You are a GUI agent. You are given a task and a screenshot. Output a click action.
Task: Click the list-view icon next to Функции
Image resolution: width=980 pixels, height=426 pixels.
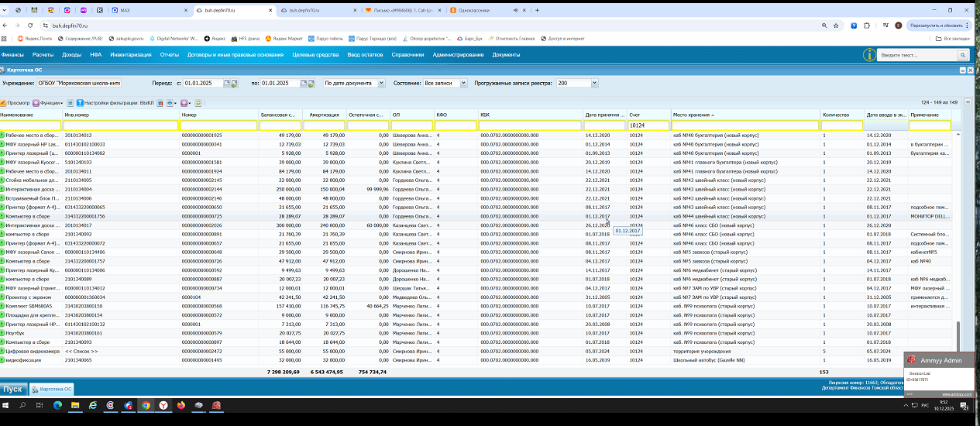70,102
